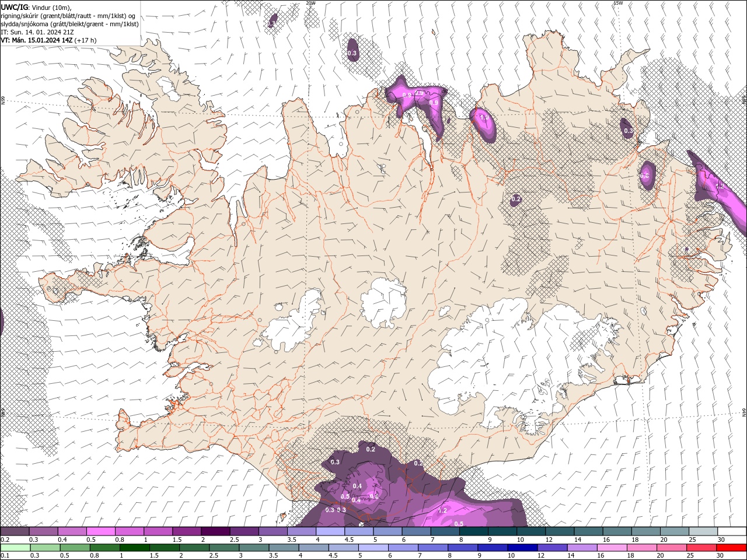This screenshot has height=560, width=747.
Task: Pick the light pink 16 rain swatch
Action: (612, 548)
